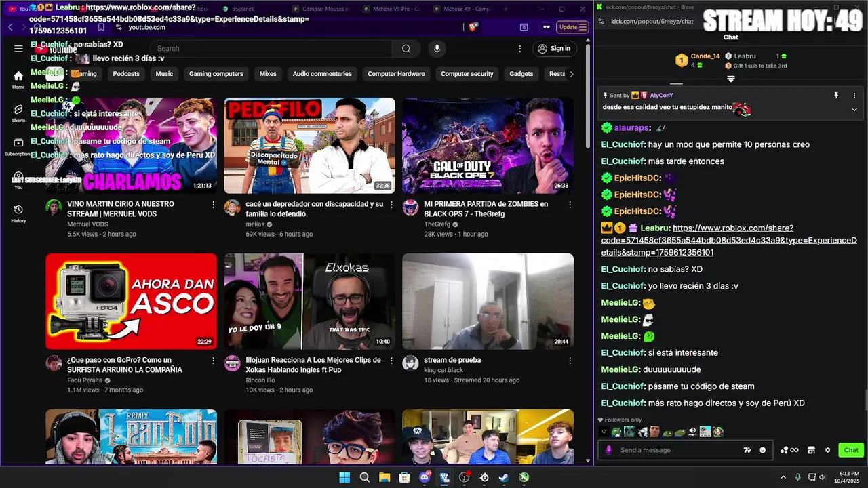
Task: Open Windows Start menu
Action: (x=344, y=477)
